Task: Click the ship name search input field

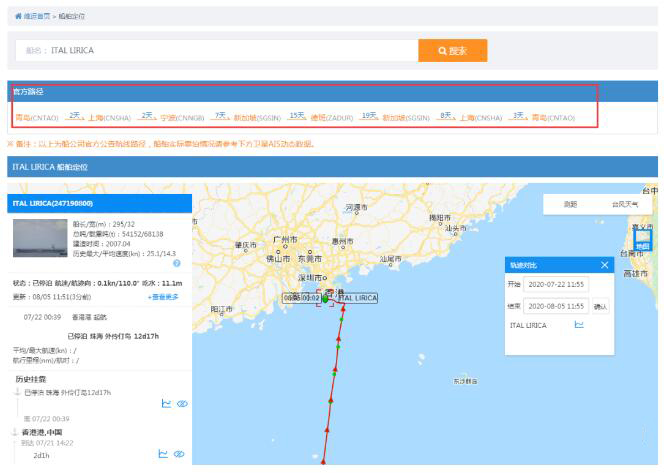Action: [217, 50]
